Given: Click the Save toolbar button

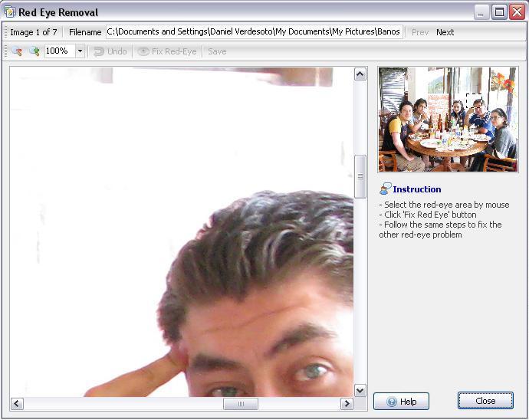Looking at the screenshot, I should click(217, 51).
